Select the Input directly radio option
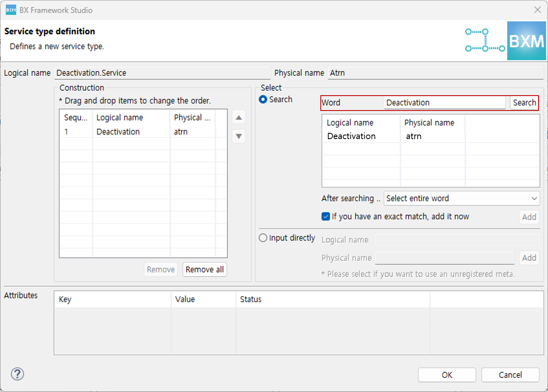The image size is (548, 392). (x=263, y=238)
